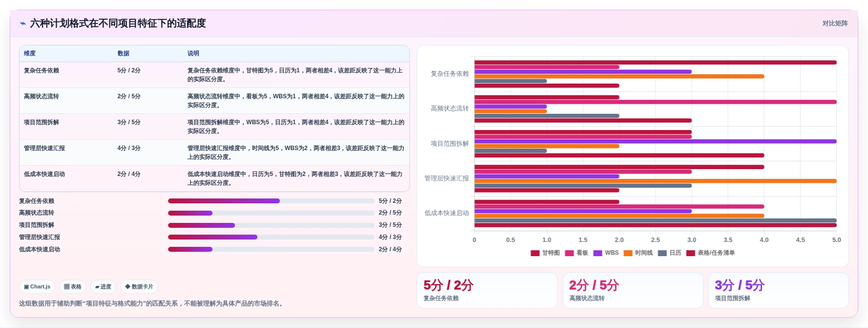The width and height of the screenshot is (868, 328).
Task: Toggle the 日历 series in the legend
Action: pos(669,253)
